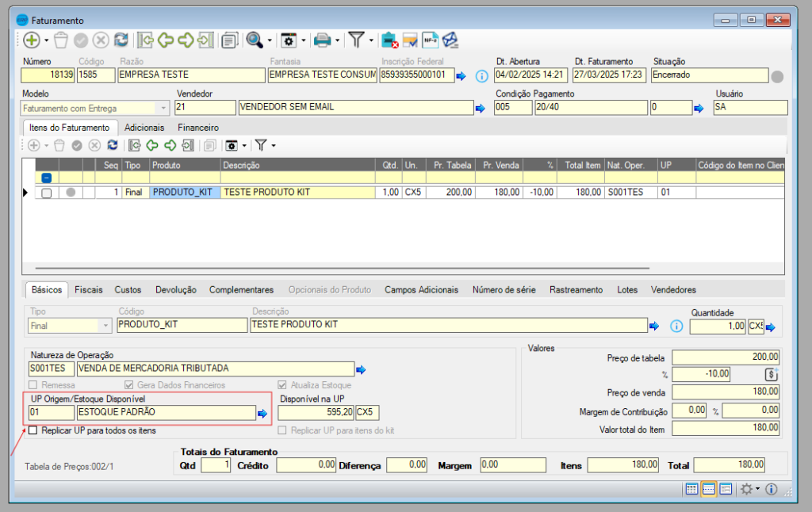The width and height of the screenshot is (812, 512).
Task: Go to last record in main toolbar
Action: click(205, 40)
